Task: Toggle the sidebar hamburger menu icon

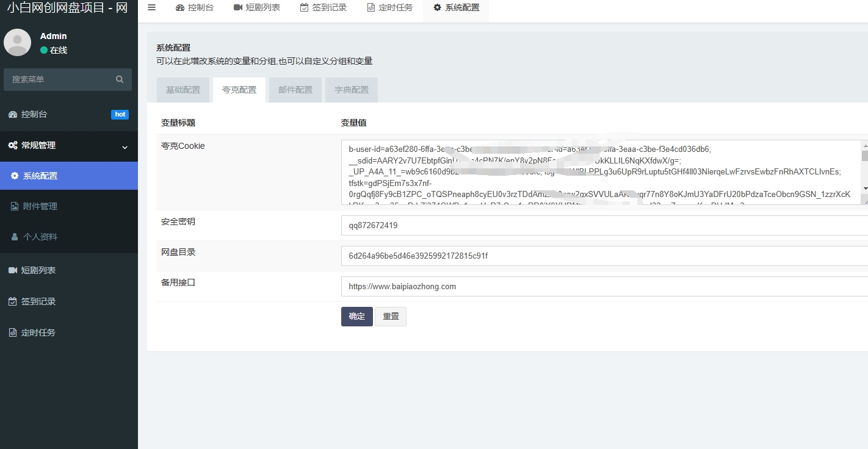Action: tap(152, 7)
